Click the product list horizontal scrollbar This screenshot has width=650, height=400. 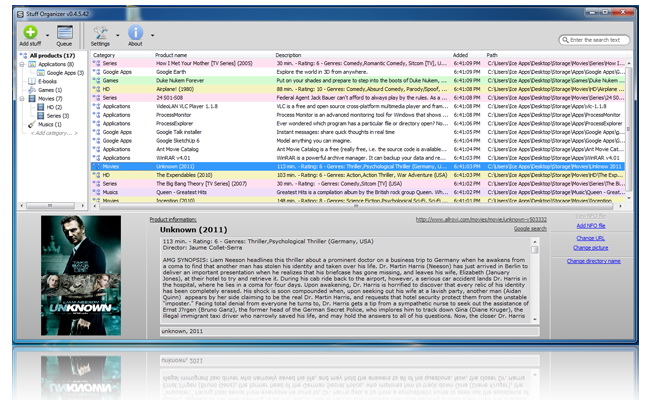click(x=356, y=206)
